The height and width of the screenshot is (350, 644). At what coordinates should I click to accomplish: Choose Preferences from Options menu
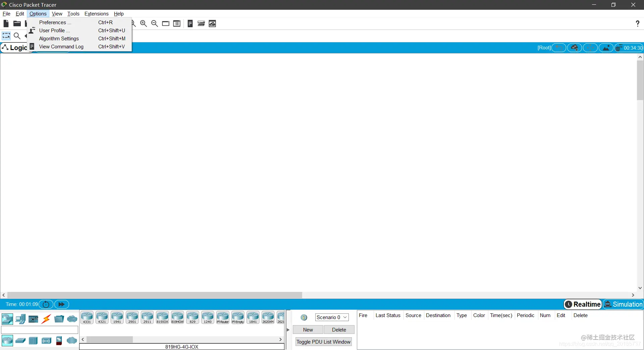coord(80,23)
